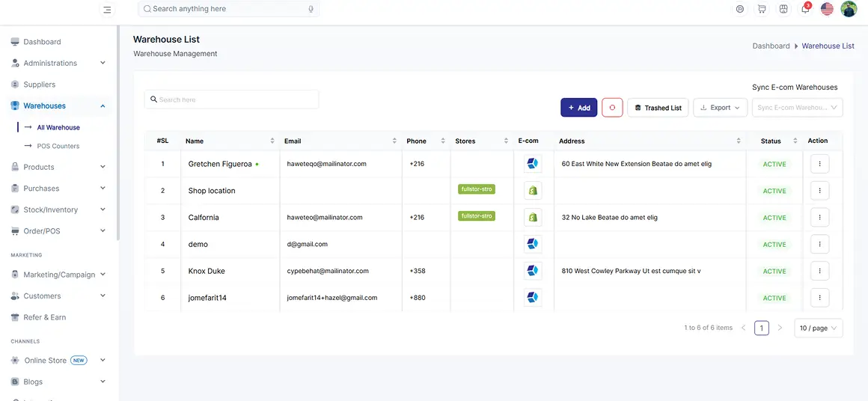The width and height of the screenshot is (868, 401).
Task: Open the user profile avatar
Action: (x=849, y=9)
